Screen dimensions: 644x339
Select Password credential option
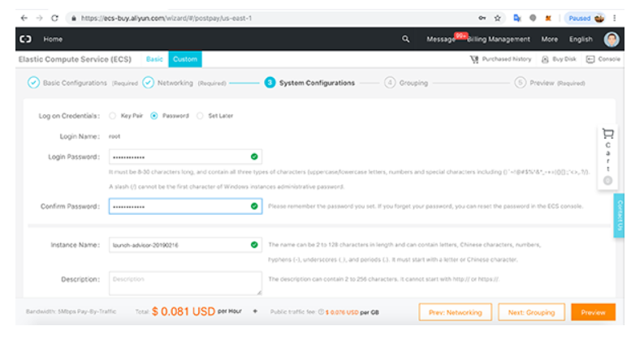pyautogui.click(x=154, y=116)
